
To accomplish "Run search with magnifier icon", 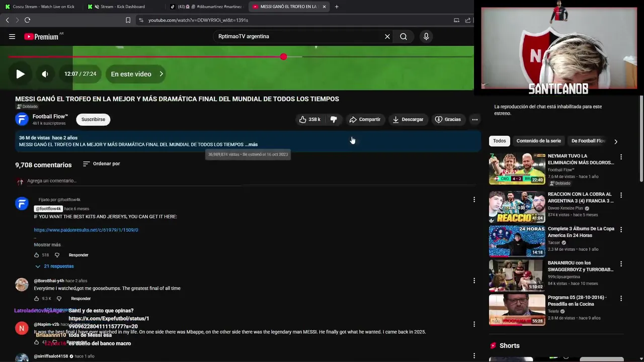I will (404, 36).
